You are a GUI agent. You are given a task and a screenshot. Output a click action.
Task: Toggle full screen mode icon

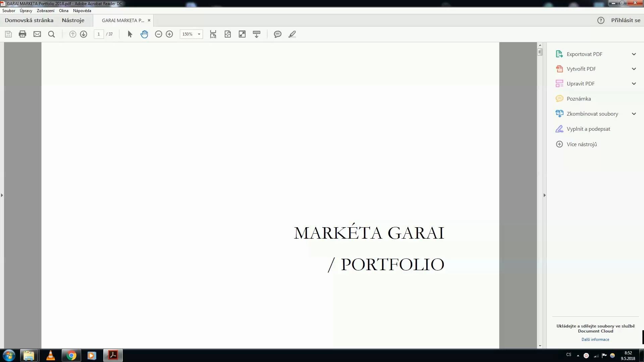point(242,34)
